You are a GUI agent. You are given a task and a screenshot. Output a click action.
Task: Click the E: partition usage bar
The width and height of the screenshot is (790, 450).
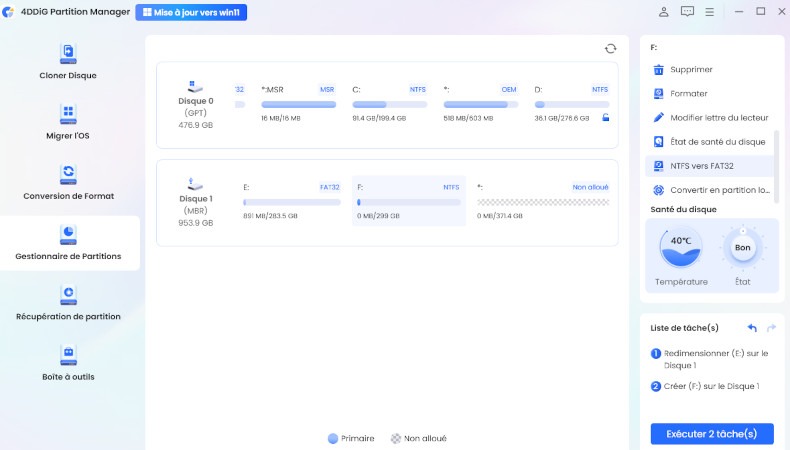[292, 203]
